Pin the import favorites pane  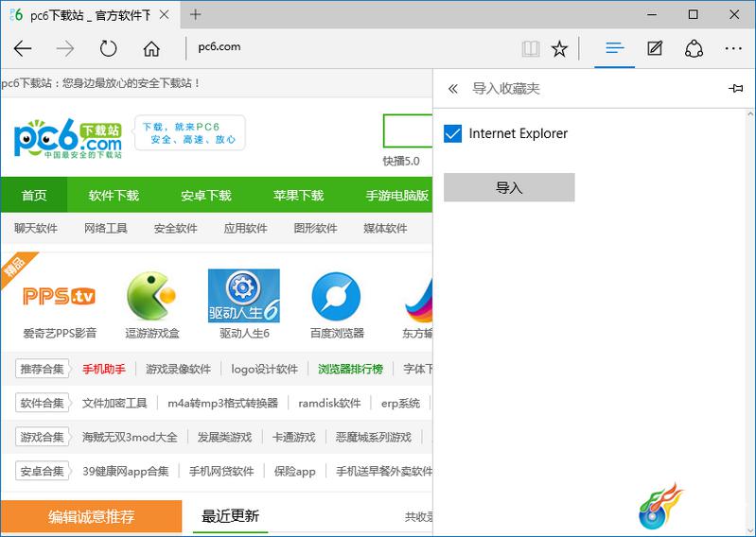pyautogui.click(x=735, y=88)
